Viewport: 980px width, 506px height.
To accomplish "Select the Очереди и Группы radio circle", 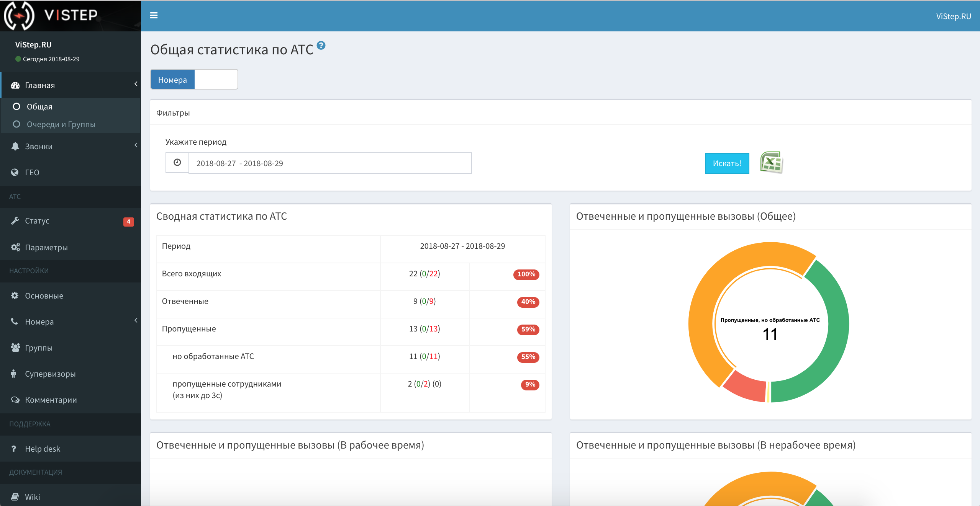I will click(16, 124).
